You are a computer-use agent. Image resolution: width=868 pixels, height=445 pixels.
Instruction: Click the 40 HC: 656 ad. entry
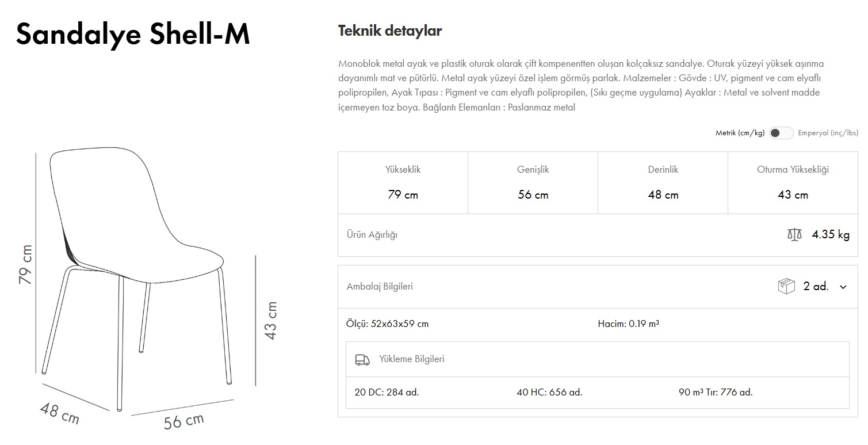coord(549,393)
